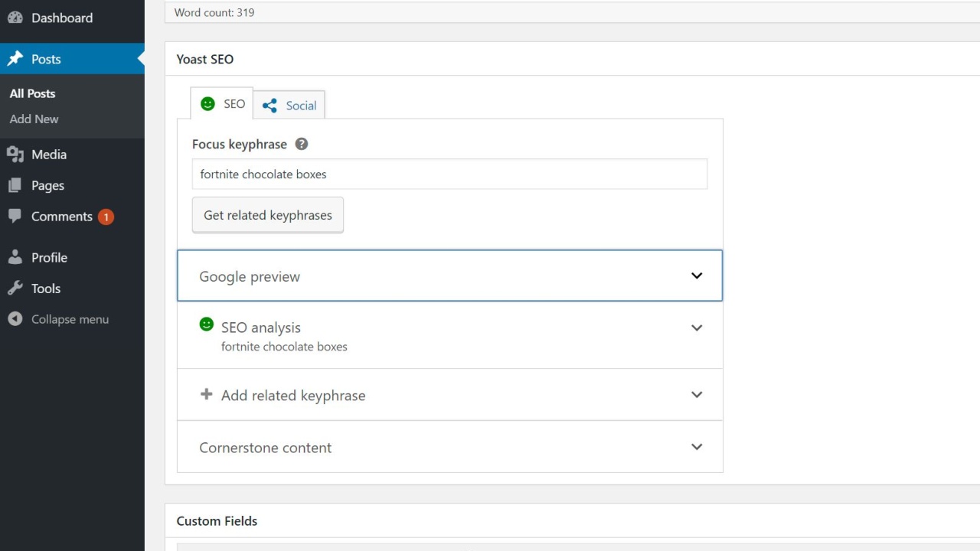
Task: Click the Collapse menu arrow icon
Action: 15,319
